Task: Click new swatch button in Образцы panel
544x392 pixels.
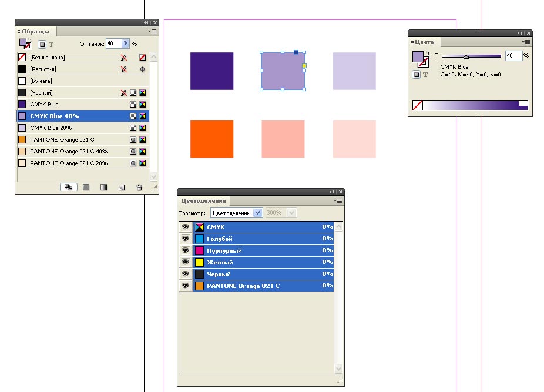Action: click(x=122, y=187)
